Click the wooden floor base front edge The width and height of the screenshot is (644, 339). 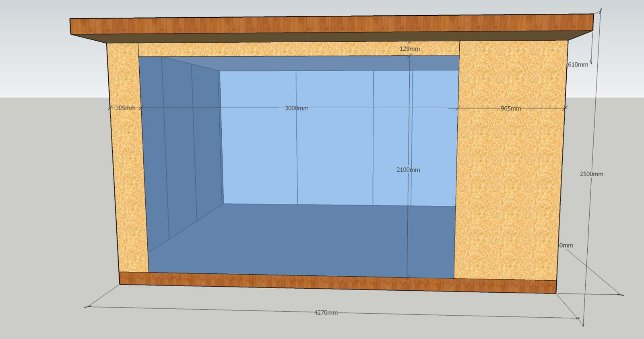[338, 282]
